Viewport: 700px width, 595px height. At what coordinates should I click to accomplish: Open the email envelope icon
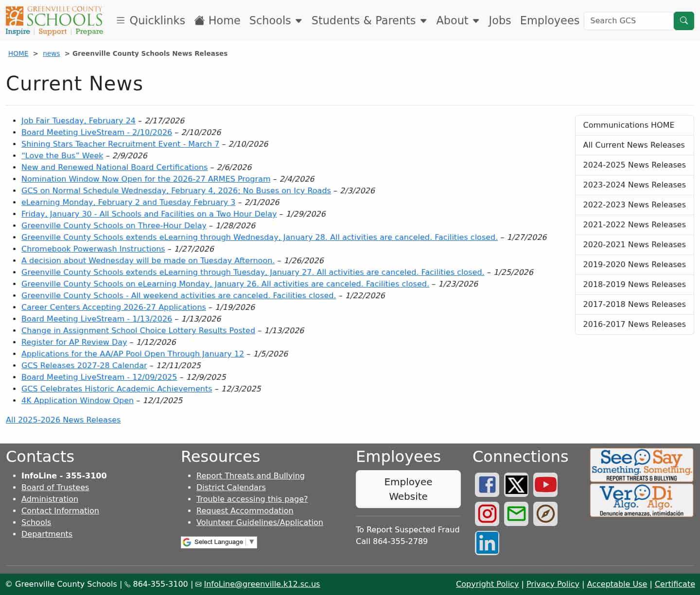pyautogui.click(x=516, y=513)
